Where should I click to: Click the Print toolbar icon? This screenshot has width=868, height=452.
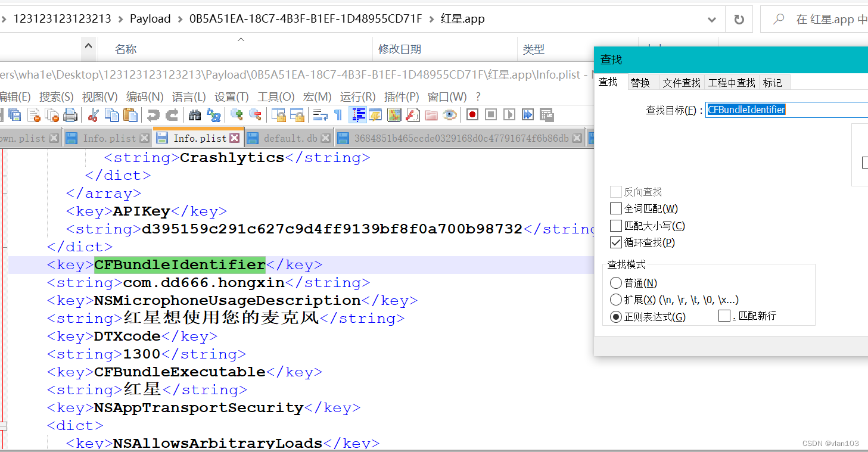click(x=70, y=114)
